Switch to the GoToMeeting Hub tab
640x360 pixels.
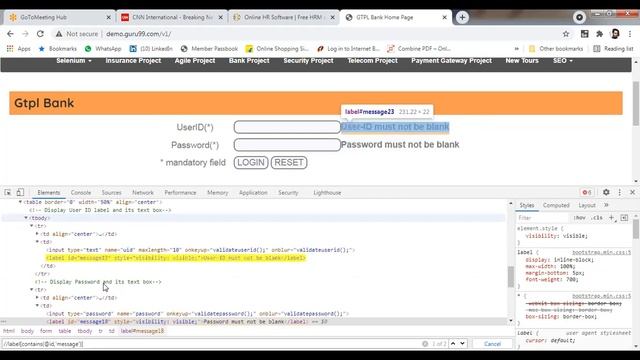point(59,17)
